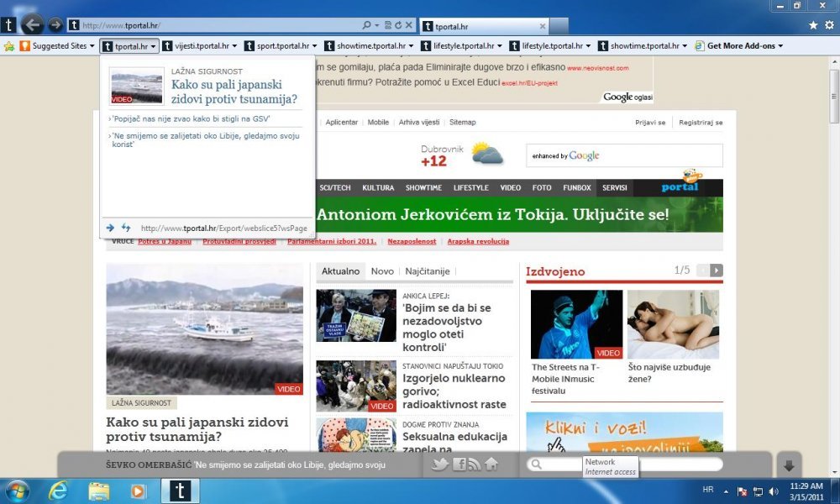Open the RSS feed icon in the bottom bar
The image size is (840, 504).
click(474, 465)
